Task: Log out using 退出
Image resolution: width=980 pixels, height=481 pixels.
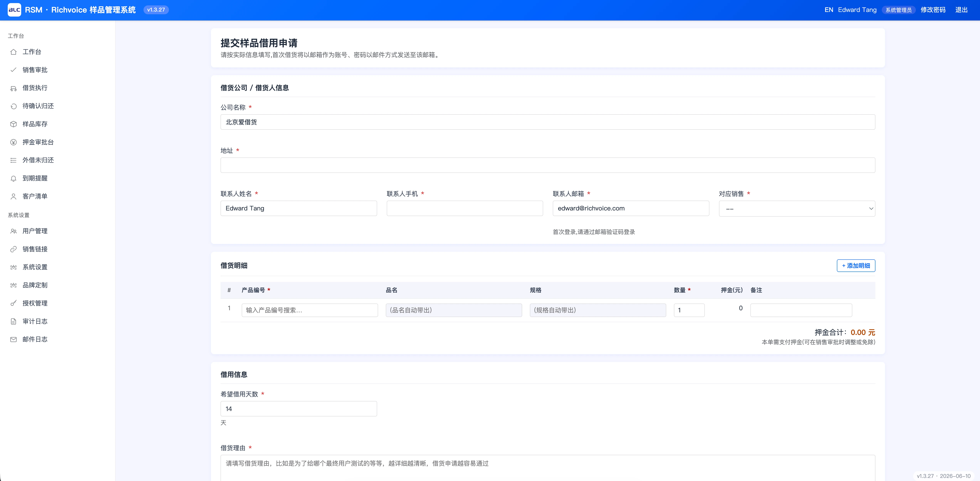Action: [x=961, y=10]
